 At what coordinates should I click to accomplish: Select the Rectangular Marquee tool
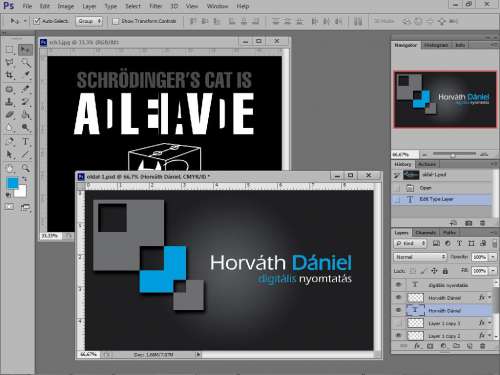pyautogui.click(x=9, y=50)
